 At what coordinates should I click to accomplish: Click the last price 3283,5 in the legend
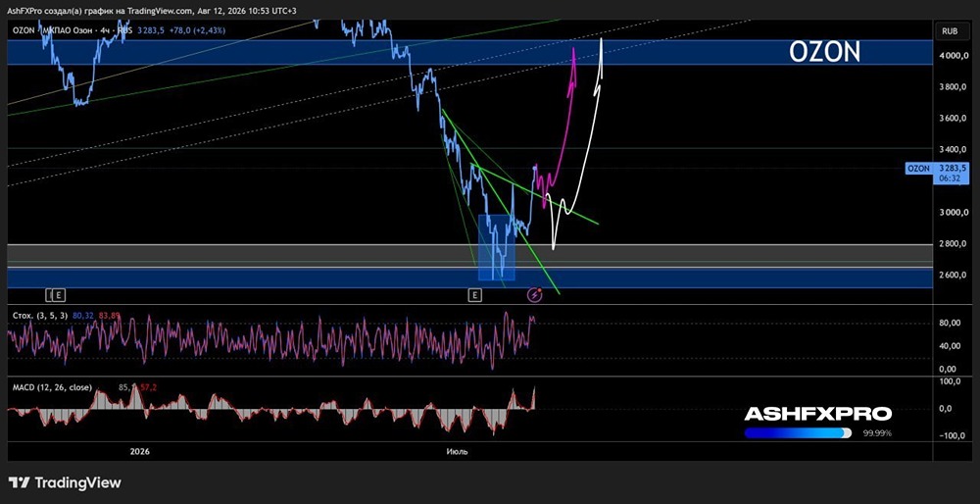point(152,30)
